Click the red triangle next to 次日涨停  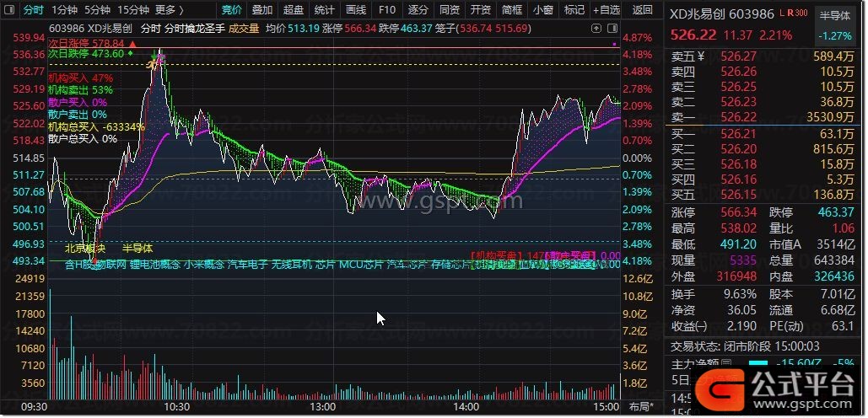coord(132,43)
